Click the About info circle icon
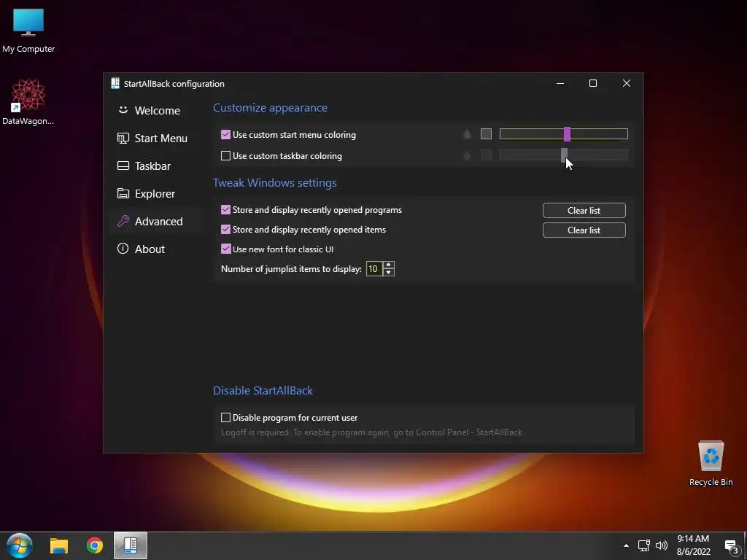Image resolution: width=747 pixels, height=560 pixels. (123, 249)
